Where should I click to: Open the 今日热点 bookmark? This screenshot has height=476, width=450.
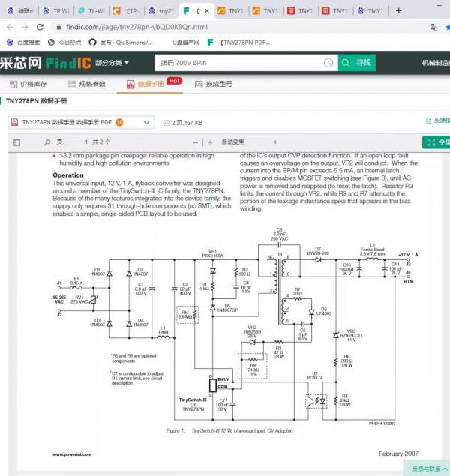[64, 43]
